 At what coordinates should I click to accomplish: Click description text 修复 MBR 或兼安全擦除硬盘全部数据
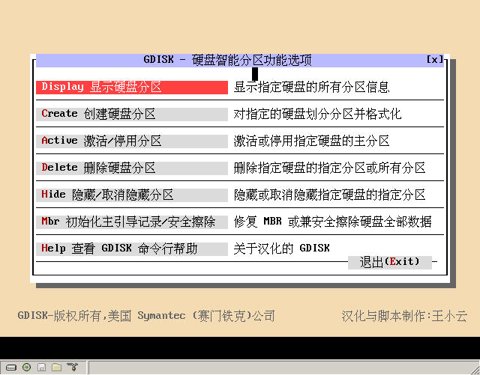(332, 222)
